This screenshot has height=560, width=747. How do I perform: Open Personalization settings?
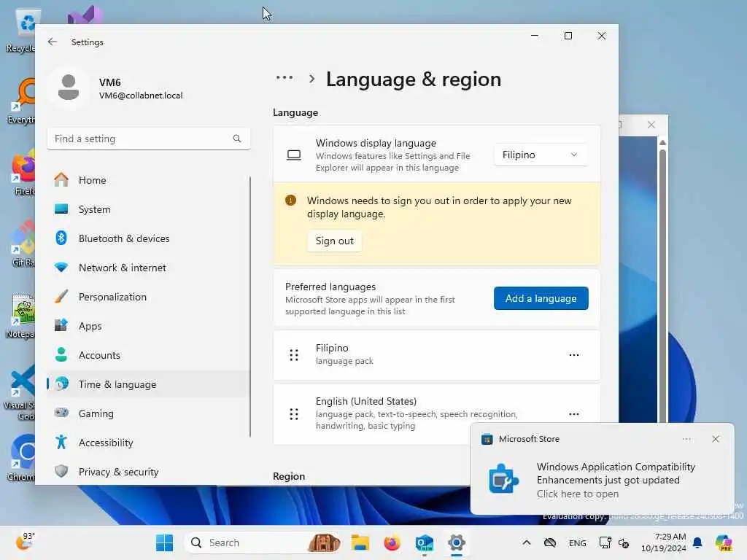[x=148, y=297]
